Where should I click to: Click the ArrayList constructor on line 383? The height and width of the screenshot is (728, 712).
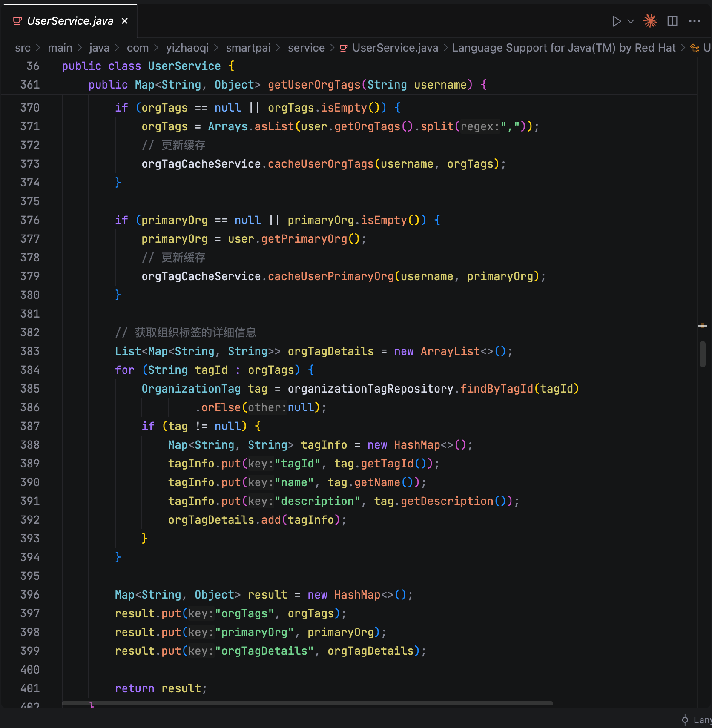pyautogui.click(x=451, y=351)
